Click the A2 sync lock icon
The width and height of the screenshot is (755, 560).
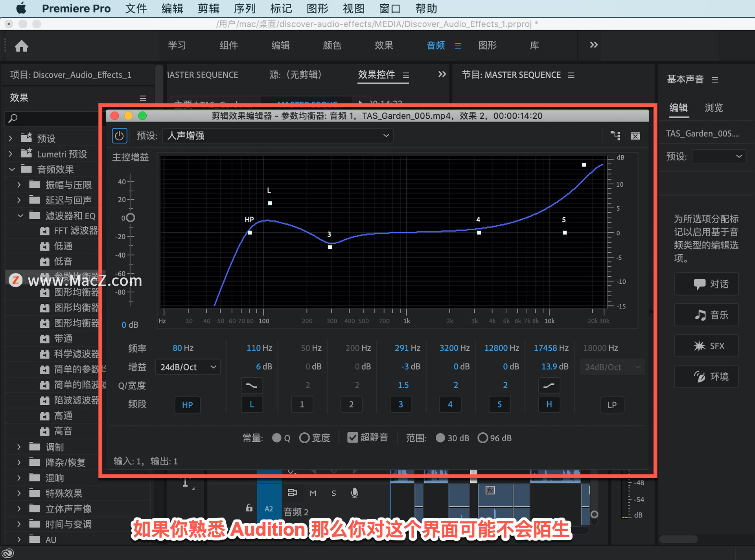tap(292, 492)
